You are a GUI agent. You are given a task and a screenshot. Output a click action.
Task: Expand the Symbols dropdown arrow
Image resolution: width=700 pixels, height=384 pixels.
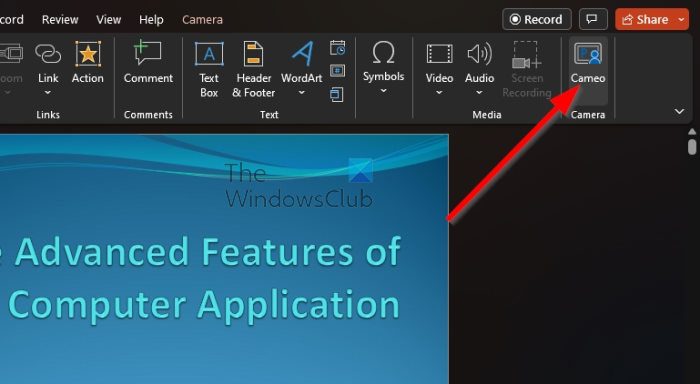[383, 91]
